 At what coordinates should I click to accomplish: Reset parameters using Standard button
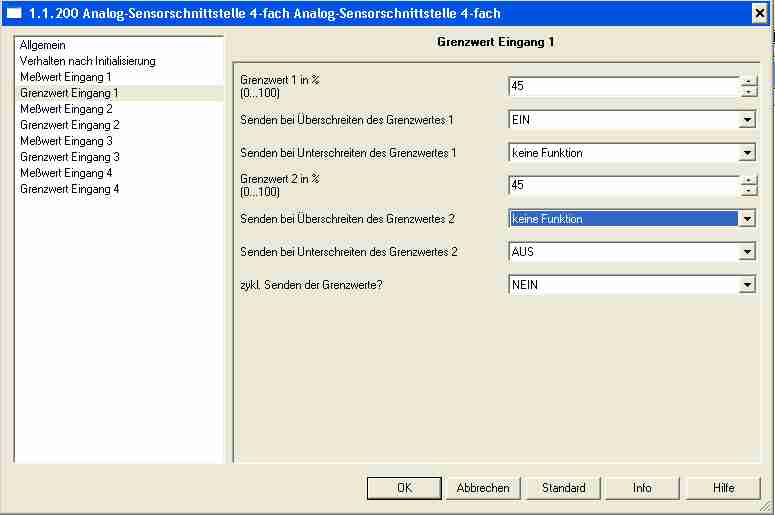563,488
